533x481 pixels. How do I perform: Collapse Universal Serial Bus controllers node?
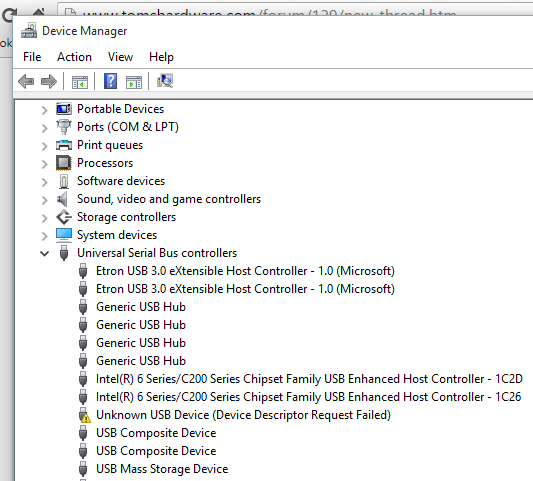point(44,254)
